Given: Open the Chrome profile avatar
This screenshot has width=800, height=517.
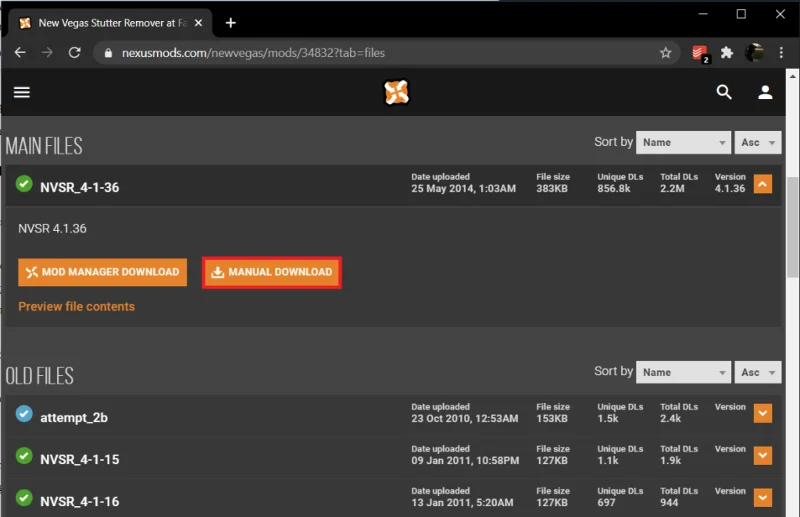Looking at the screenshot, I should coord(754,53).
